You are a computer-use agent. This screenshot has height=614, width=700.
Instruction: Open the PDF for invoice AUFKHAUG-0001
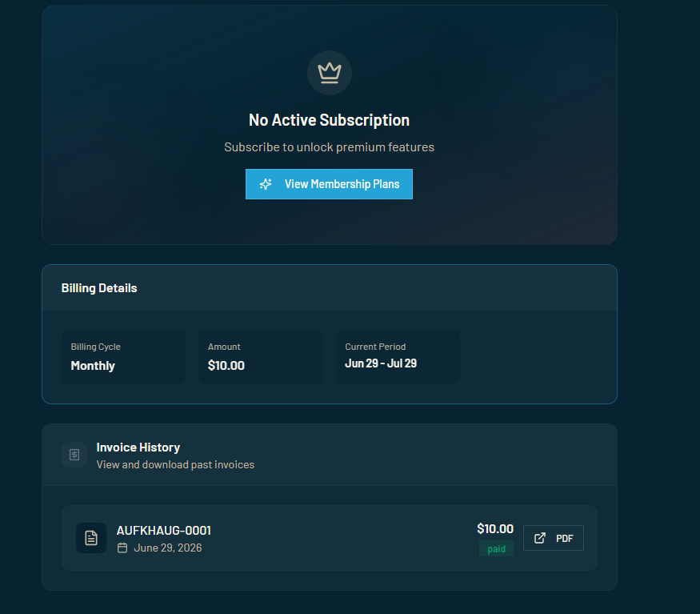click(x=553, y=538)
